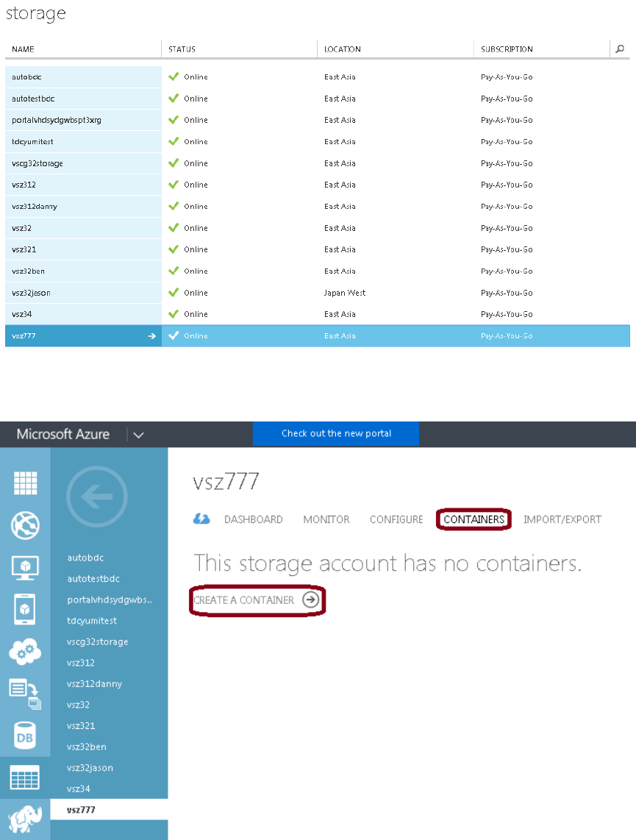Screen dimensions: 636x840
Task: Open tdcyumitest storage account in table
Action: point(32,141)
